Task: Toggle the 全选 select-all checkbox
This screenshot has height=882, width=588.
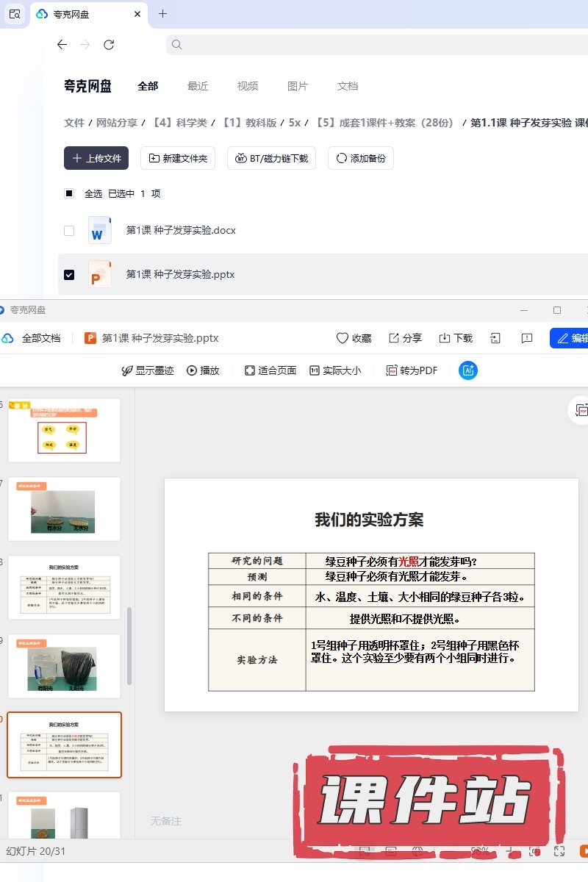Action: 69,194
